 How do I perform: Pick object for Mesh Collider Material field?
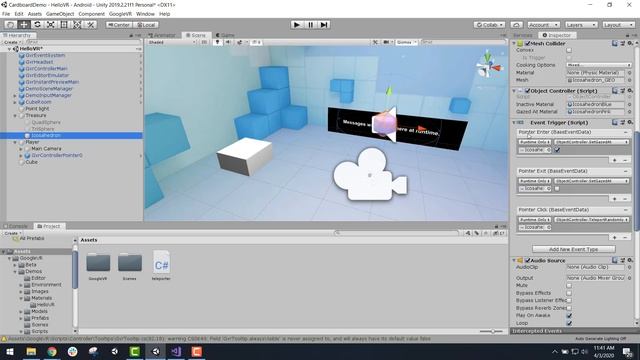pyautogui.click(x=629, y=73)
